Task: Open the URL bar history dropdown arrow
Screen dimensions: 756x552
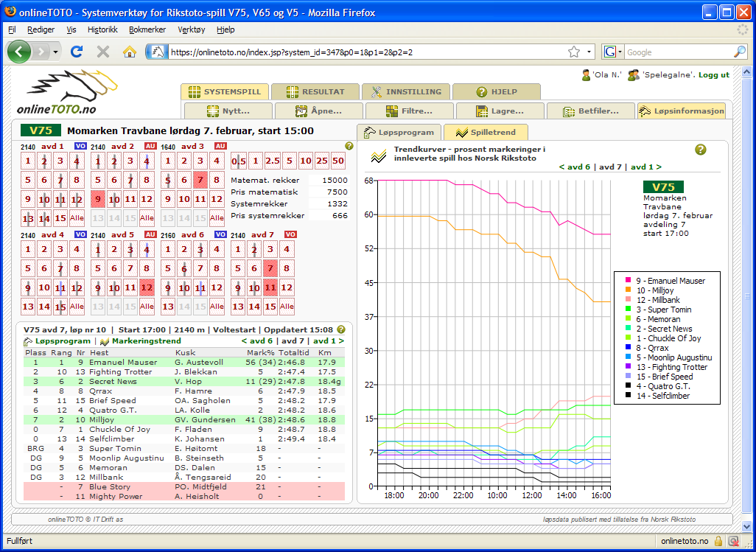Action: point(589,52)
